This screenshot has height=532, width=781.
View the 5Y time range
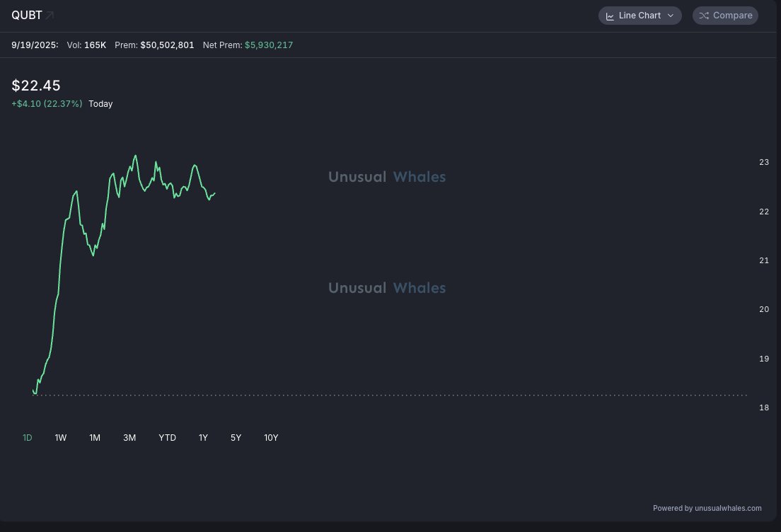pos(236,438)
